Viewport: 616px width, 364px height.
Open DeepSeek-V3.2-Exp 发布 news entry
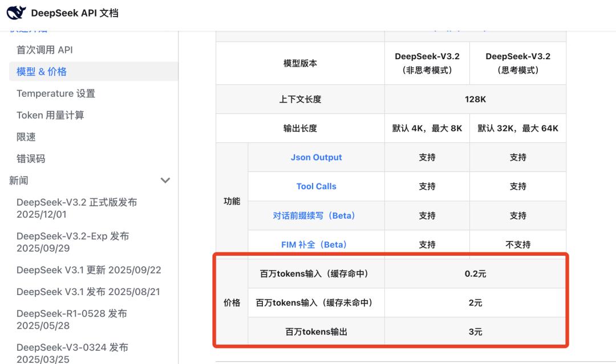coord(72,242)
